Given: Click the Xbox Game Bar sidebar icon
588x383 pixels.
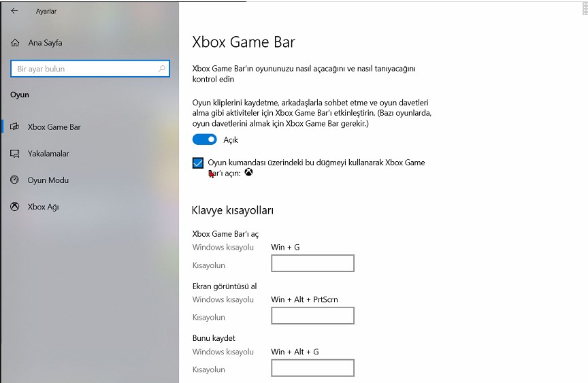Looking at the screenshot, I should (x=14, y=127).
